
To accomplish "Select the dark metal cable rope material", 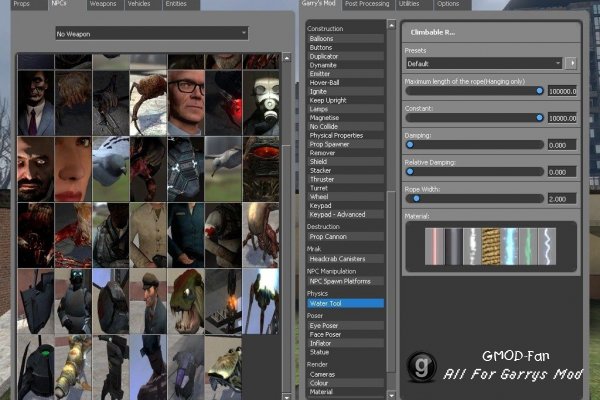I will 453,246.
